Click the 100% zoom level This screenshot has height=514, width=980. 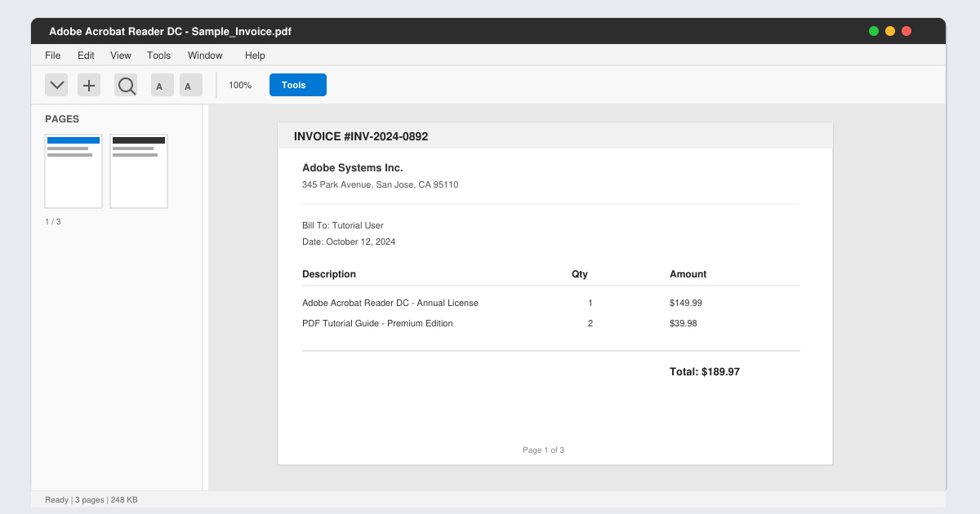point(240,85)
